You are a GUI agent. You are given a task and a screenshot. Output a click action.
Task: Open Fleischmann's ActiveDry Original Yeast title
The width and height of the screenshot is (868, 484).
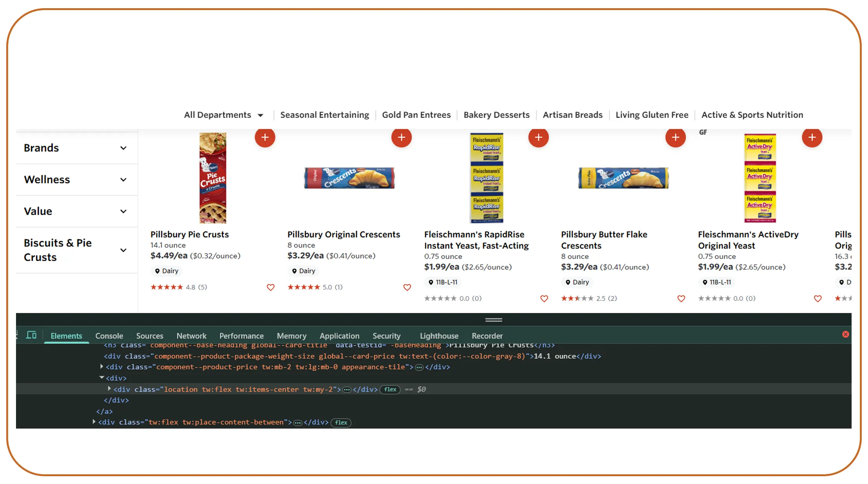[748, 240]
